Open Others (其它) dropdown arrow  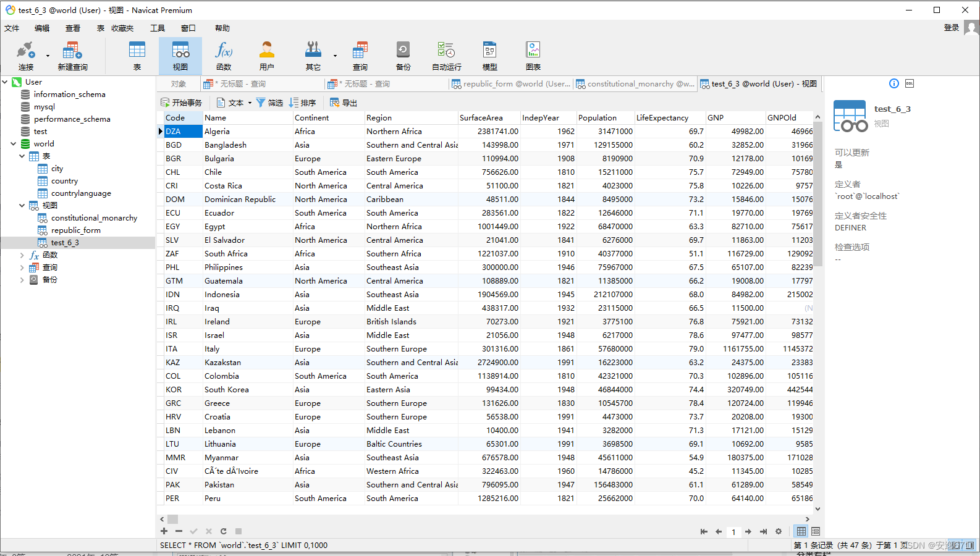335,56
